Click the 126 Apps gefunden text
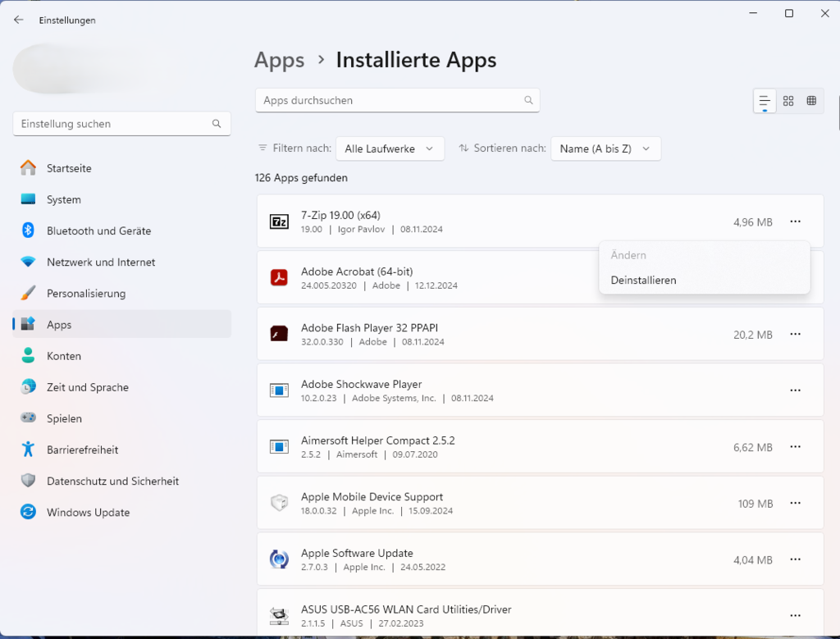 pyautogui.click(x=301, y=178)
